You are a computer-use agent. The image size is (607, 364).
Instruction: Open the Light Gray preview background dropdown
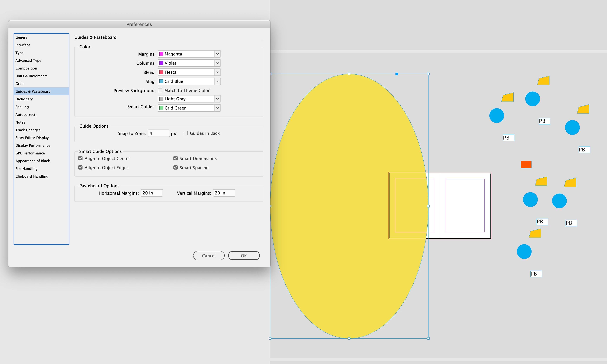pos(217,99)
